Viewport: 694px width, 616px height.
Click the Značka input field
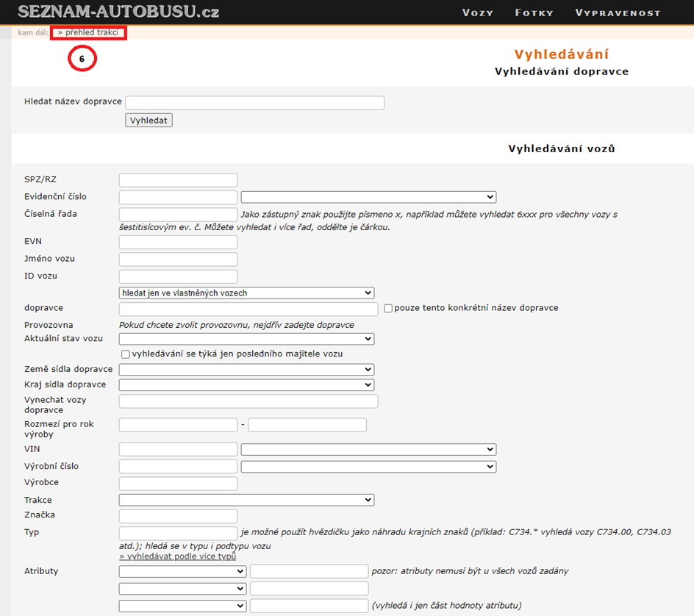(178, 516)
